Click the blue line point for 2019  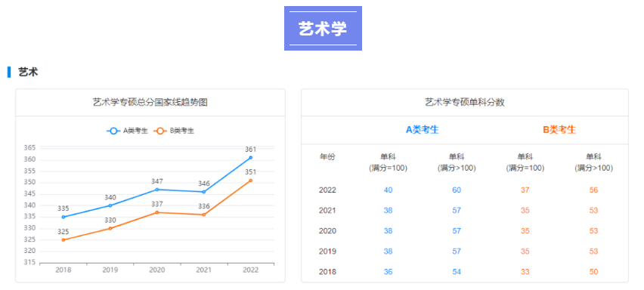110,205
